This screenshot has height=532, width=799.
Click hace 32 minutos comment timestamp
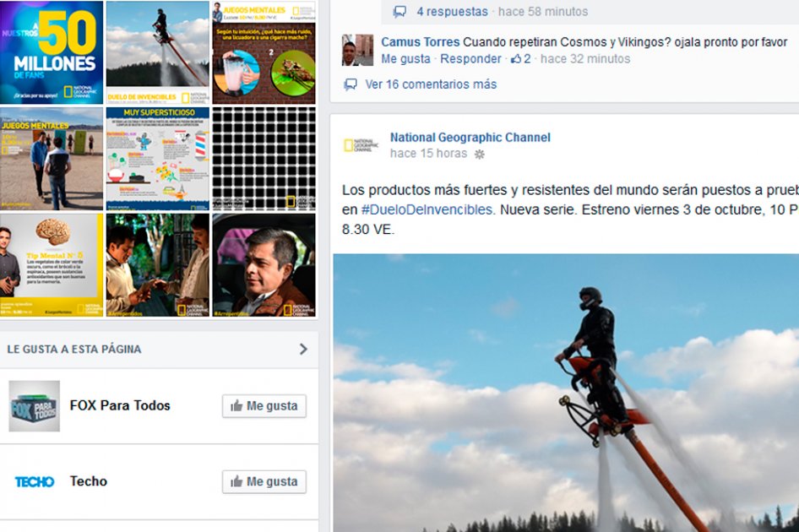pos(585,59)
